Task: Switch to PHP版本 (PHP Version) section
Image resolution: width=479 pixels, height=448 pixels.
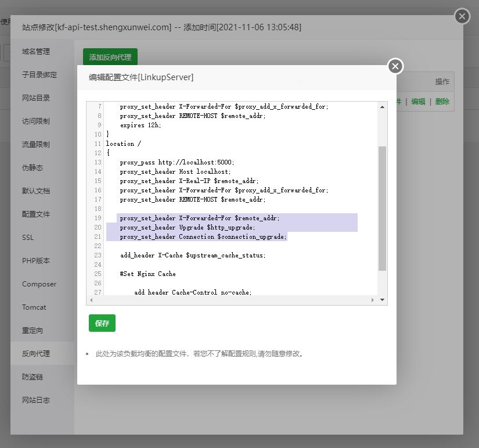Action: click(36, 260)
